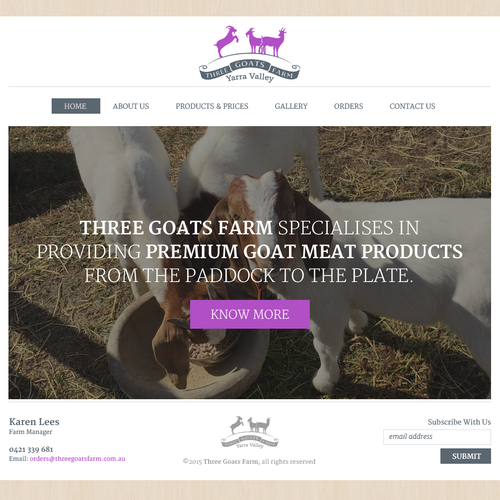Click the grey footer Three Goats Farm logo
This screenshot has width=500, height=500.
(x=250, y=432)
